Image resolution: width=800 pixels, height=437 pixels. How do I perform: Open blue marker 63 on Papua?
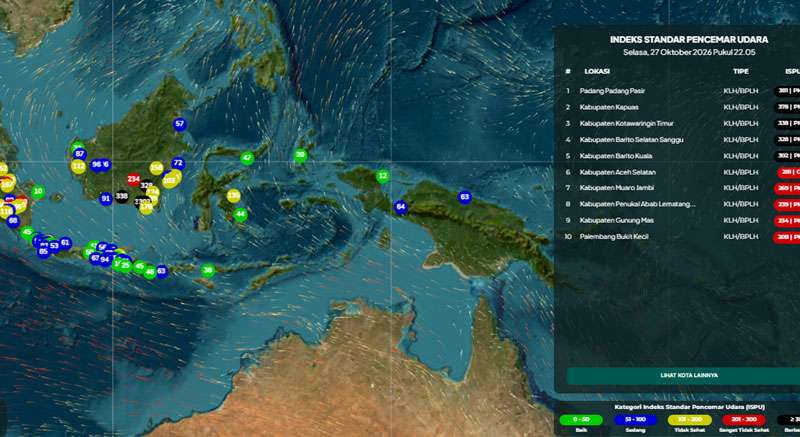pos(464,197)
